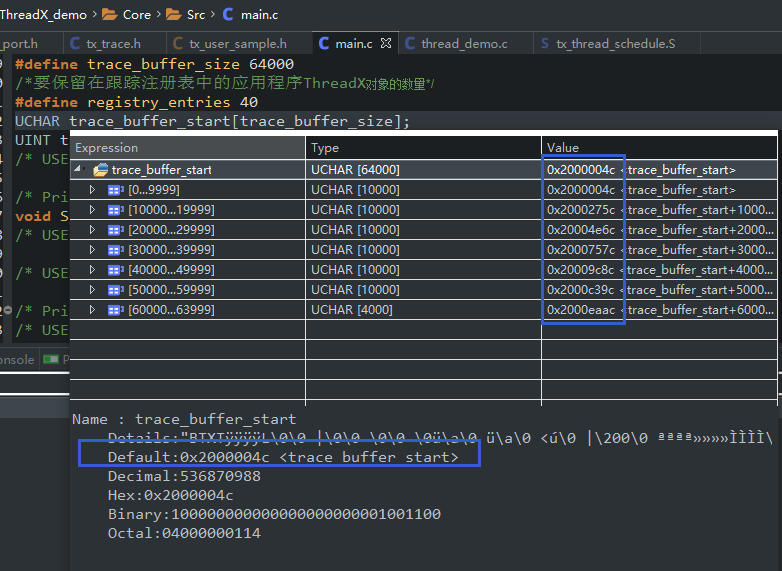Open the tx_trace.h editor tab
Viewport: 782px width, 571px height.
coord(115,44)
